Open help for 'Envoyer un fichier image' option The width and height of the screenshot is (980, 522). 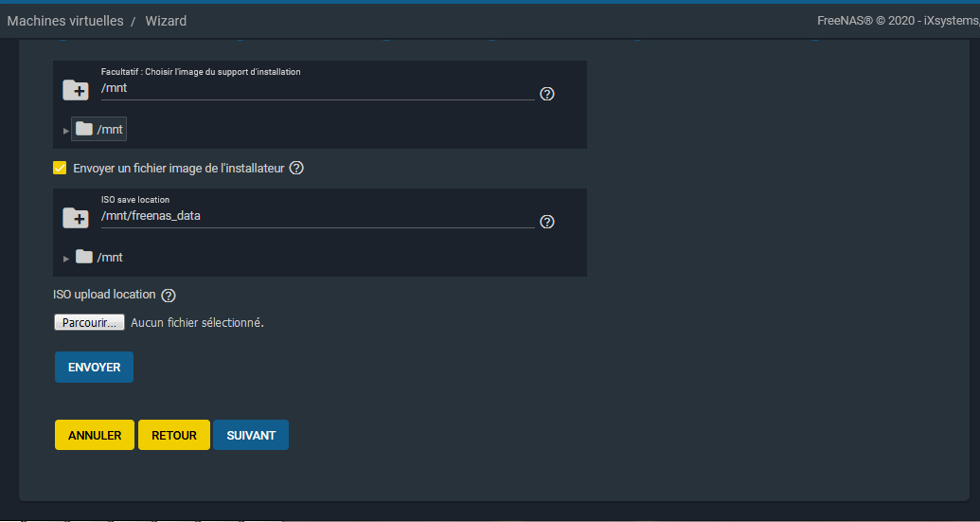pyautogui.click(x=296, y=169)
